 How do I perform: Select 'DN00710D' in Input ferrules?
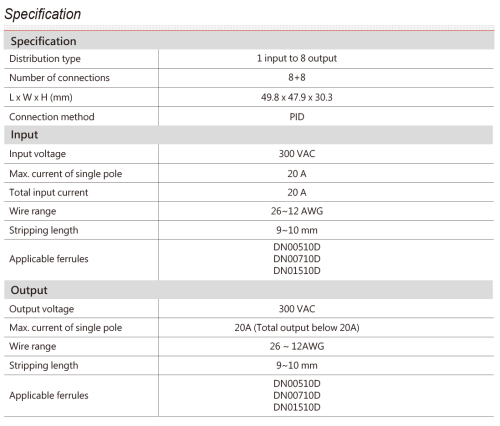coord(297,259)
